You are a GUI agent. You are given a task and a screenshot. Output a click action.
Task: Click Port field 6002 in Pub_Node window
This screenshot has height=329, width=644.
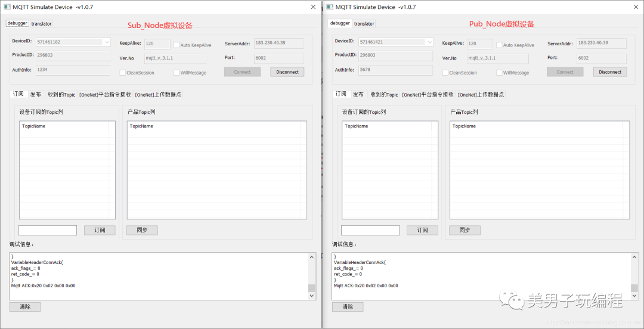(602, 58)
